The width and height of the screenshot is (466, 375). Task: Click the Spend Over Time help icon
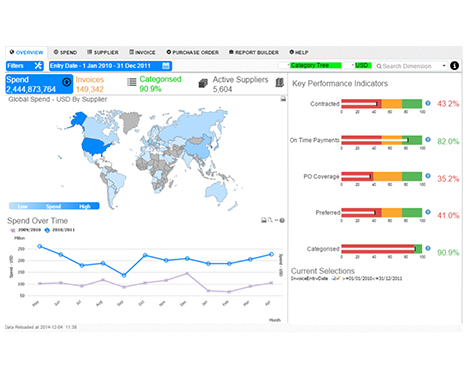pyautogui.click(x=282, y=220)
